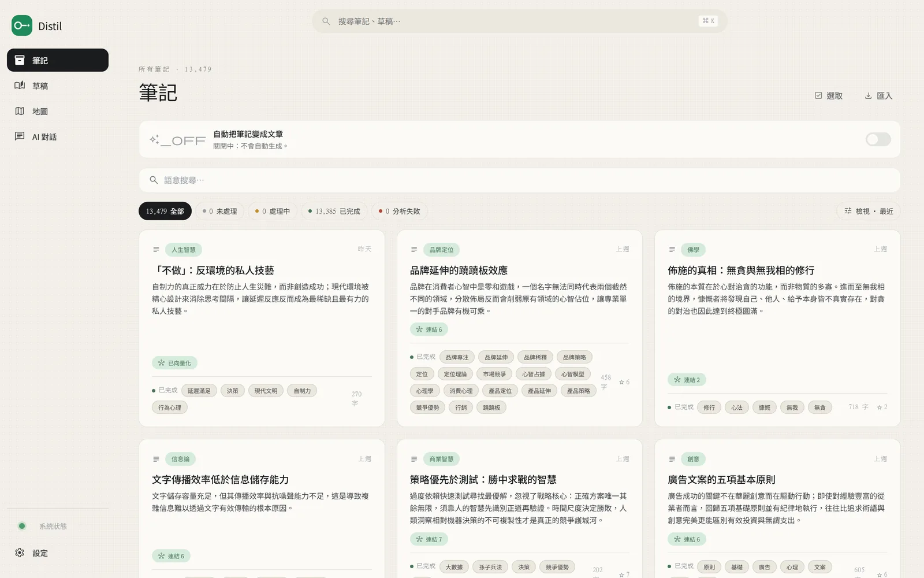
Task: Open the 筆記 sidebar section
Action: tap(58, 60)
